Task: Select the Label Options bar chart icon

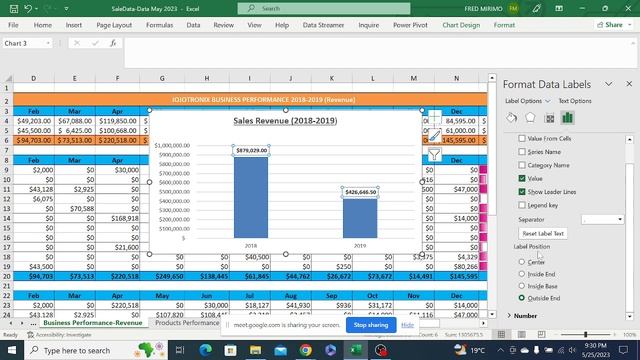Action: pos(567,118)
